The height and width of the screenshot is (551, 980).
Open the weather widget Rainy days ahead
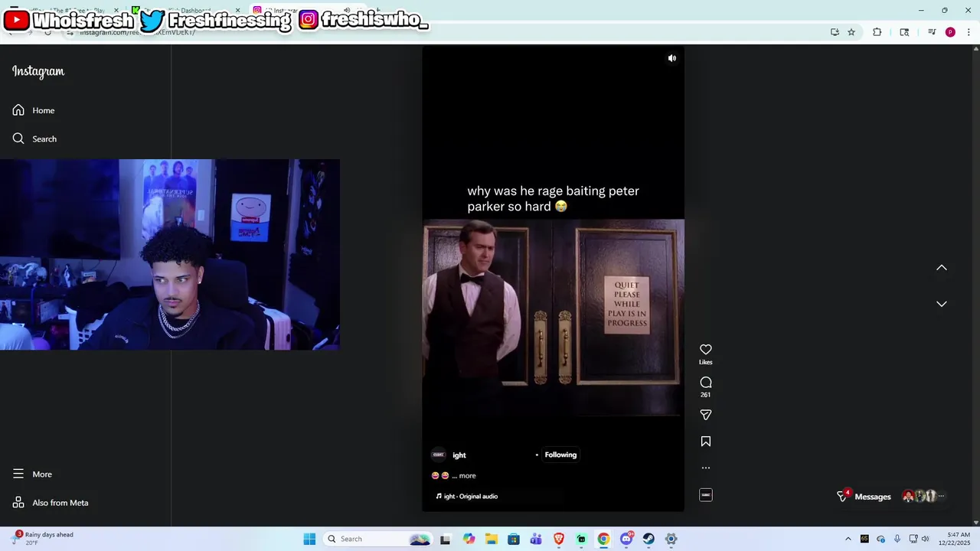pyautogui.click(x=44, y=539)
